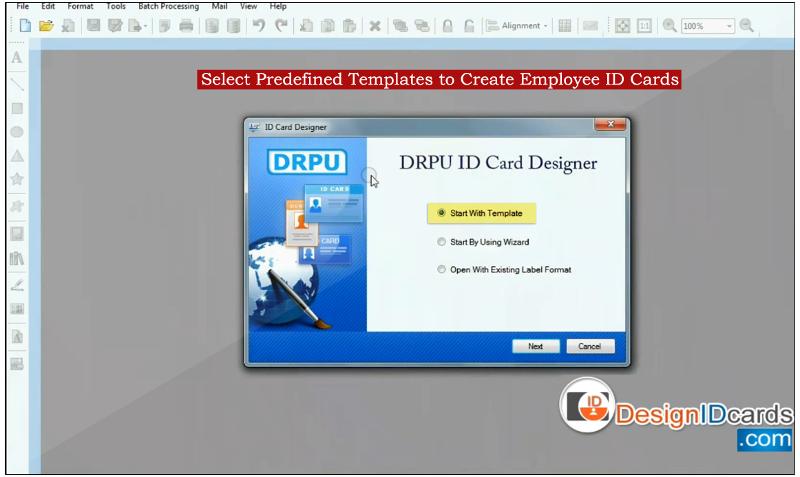Click the floppy disk Save icon
The width and height of the screenshot is (800, 477).
pyautogui.click(x=93, y=26)
